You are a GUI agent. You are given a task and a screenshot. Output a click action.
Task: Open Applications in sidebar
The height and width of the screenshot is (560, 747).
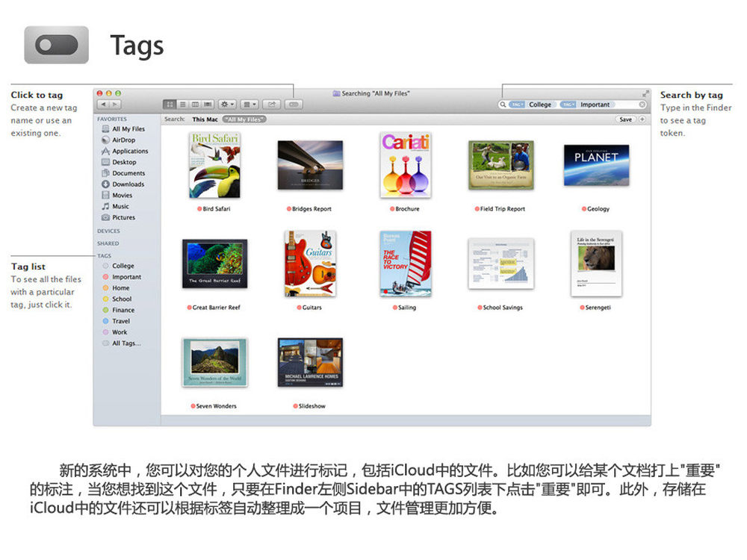[124, 151]
